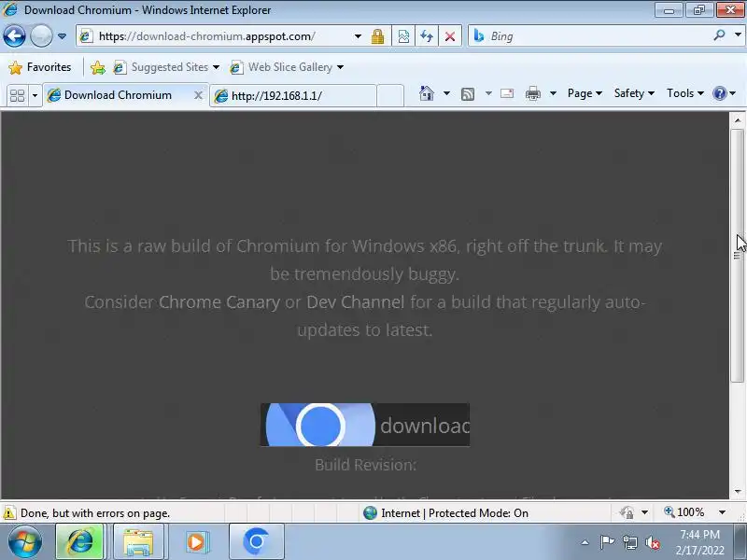Click the status bar privacy report icon
Screen dimensions: 747x560
tap(627, 512)
